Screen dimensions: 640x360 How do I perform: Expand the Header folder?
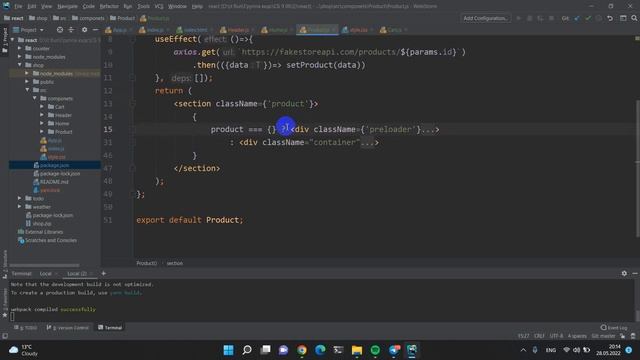[x=42, y=115]
